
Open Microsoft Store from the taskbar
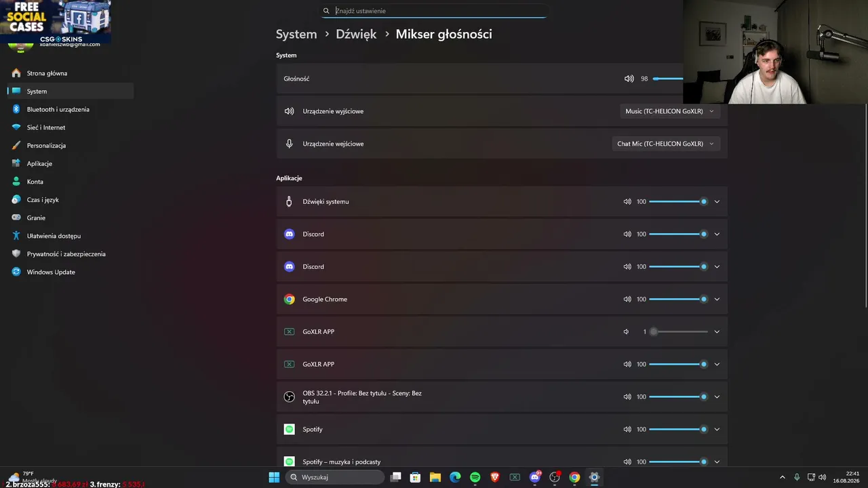(x=416, y=477)
